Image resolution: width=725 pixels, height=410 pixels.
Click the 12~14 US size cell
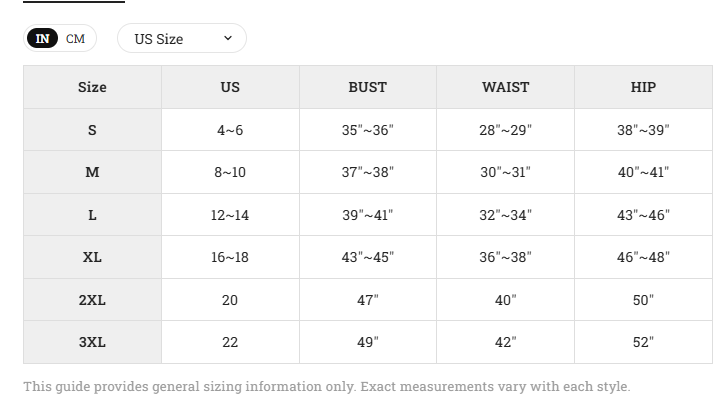click(230, 215)
